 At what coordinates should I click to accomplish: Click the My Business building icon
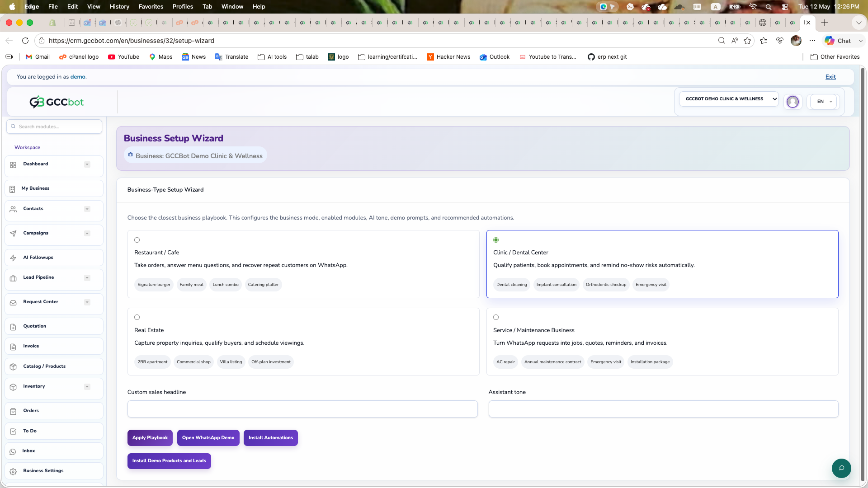pyautogui.click(x=12, y=189)
